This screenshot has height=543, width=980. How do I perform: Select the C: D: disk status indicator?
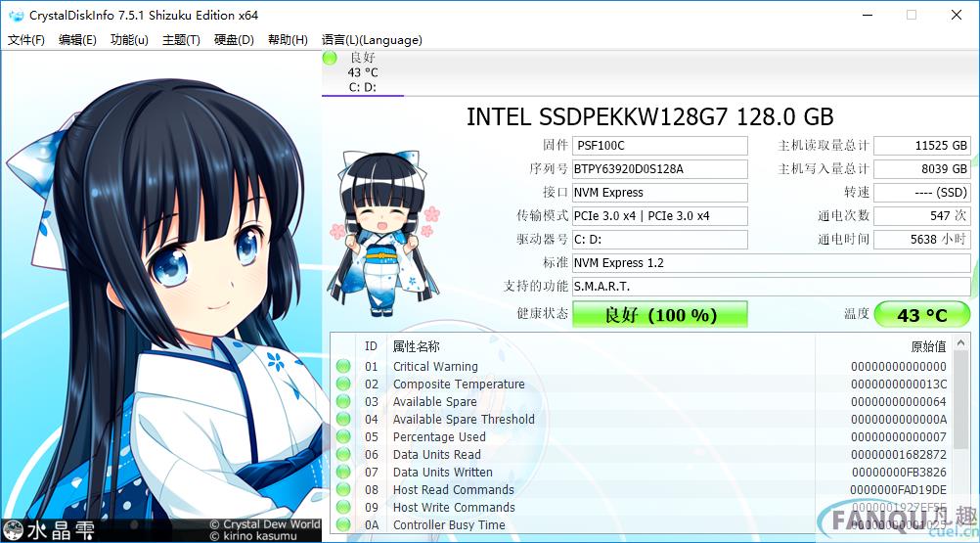pos(363,72)
